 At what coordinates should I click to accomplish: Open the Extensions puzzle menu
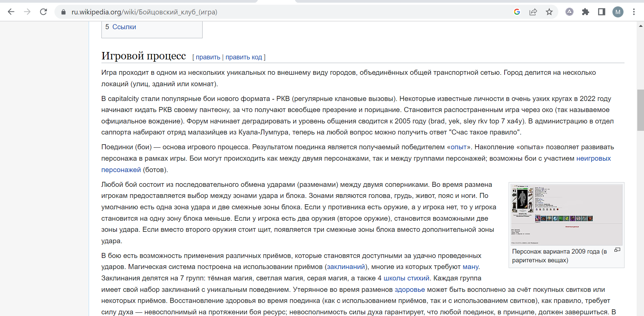(586, 12)
